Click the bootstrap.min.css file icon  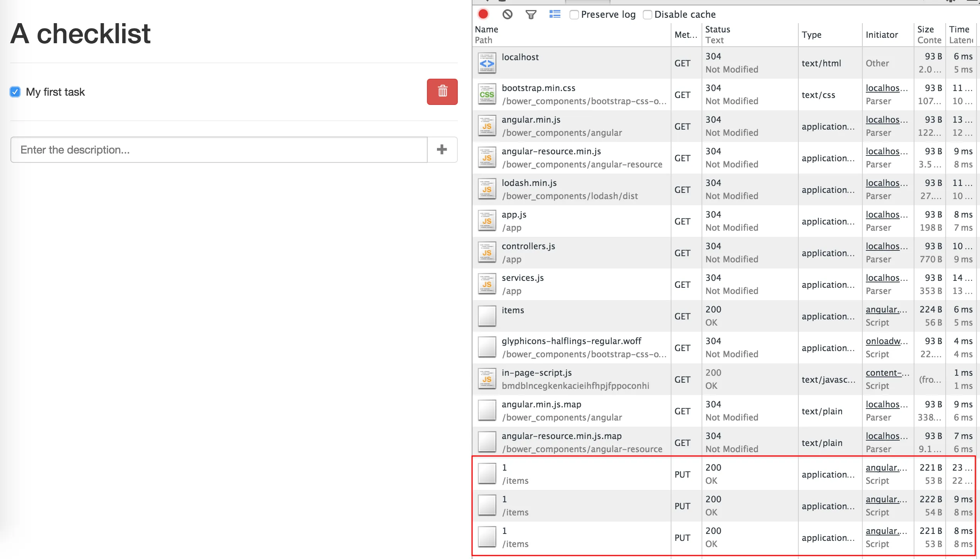(x=487, y=95)
